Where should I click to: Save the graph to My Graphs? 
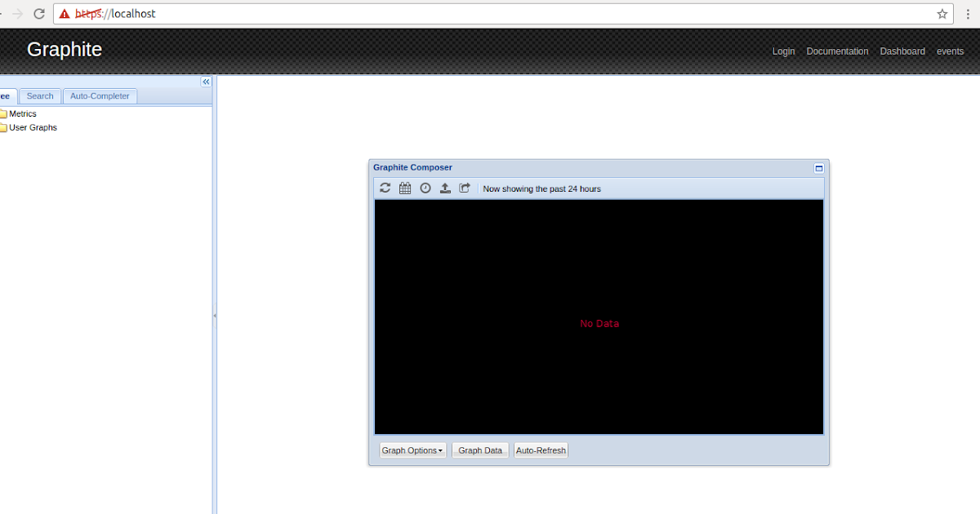[445, 188]
